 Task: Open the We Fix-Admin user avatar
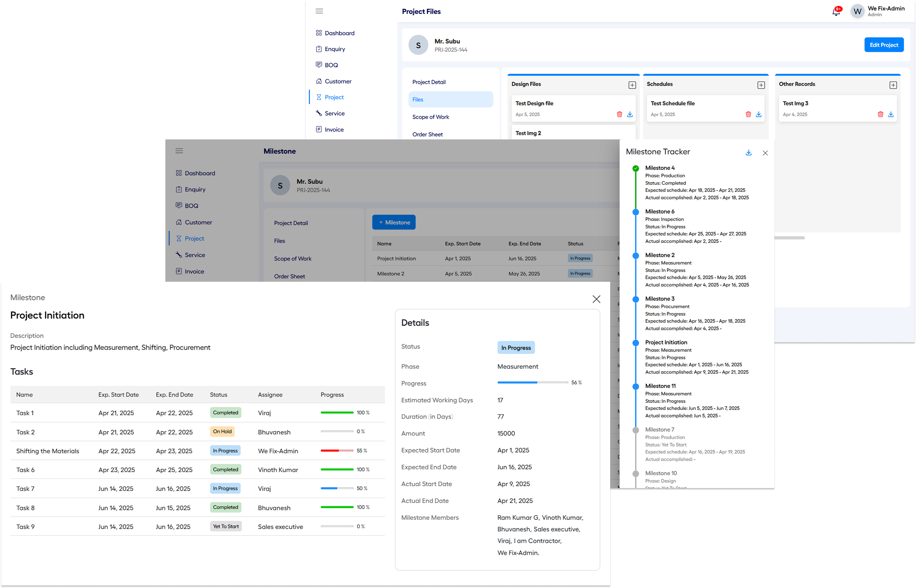[857, 11]
